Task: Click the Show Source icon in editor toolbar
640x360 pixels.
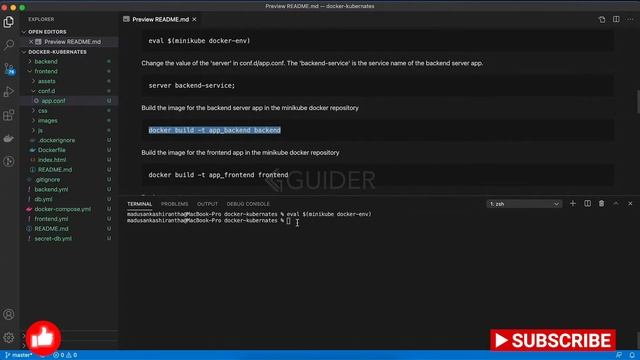Action: point(602,19)
